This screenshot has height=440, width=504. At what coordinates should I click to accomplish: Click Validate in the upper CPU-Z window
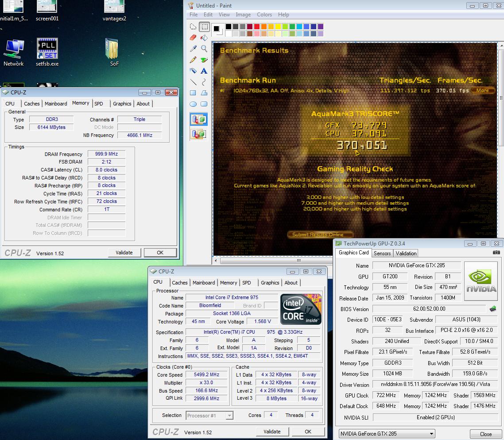(x=124, y=253)
